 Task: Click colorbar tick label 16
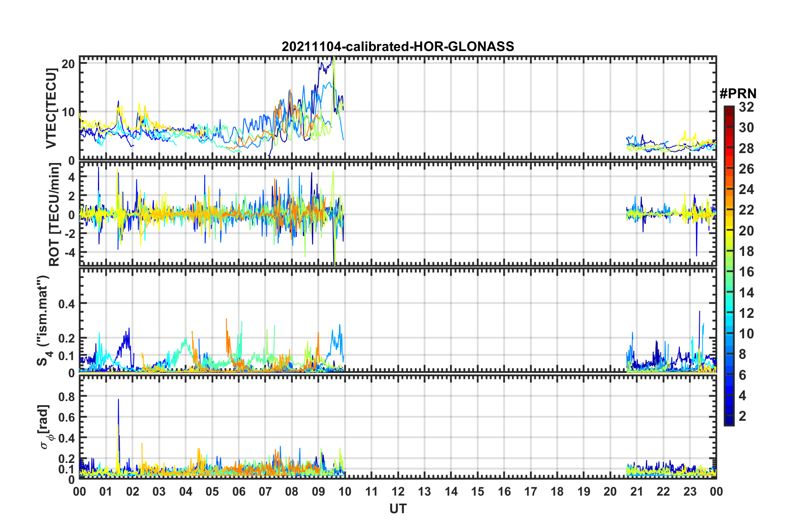click(746, 272)
